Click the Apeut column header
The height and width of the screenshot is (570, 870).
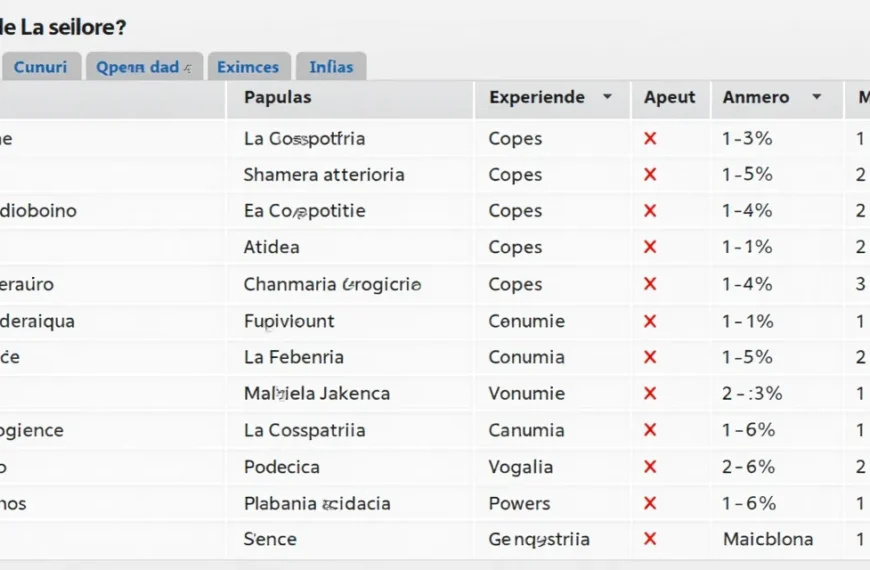[x=669, y=98]
